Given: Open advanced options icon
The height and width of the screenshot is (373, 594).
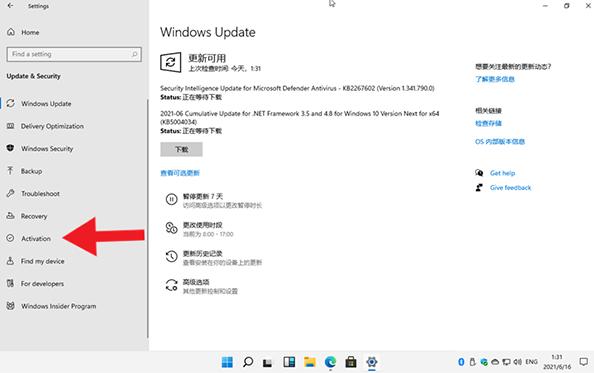Looking at the screenshot, I should (x=171, y=285).
